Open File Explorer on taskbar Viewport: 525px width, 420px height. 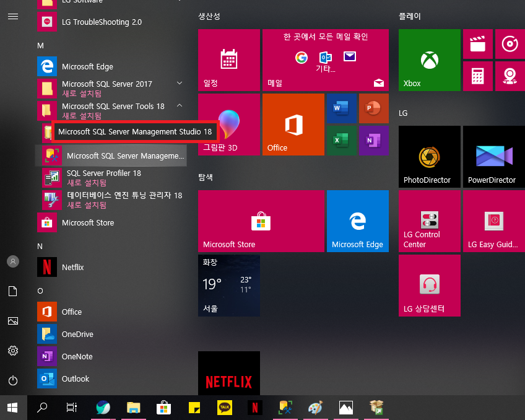point(133,408)
